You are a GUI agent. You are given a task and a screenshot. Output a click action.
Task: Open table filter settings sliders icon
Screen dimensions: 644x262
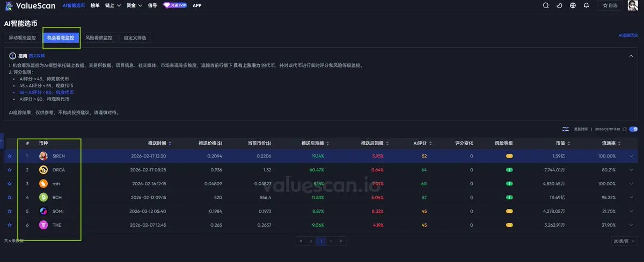[x=566, y=129]
